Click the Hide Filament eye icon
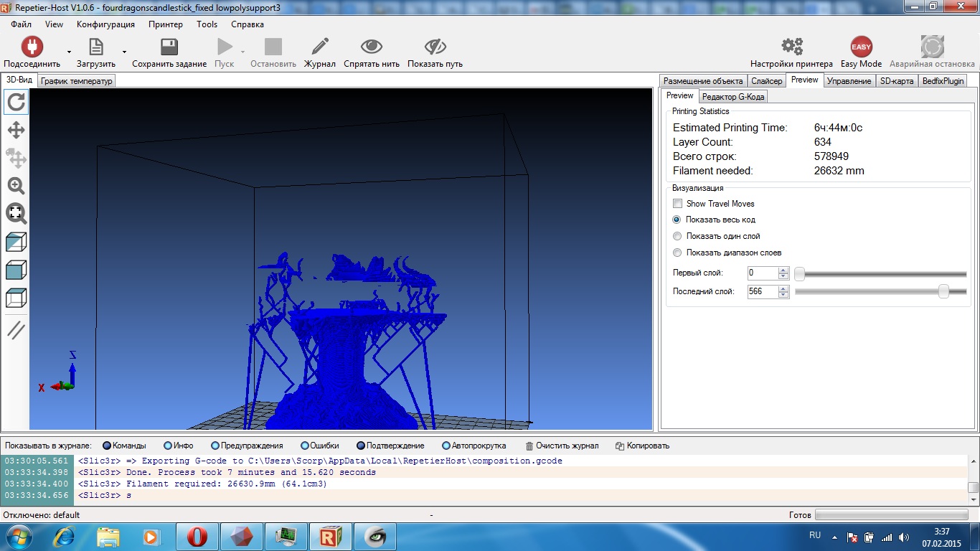The width and height of the screenshot is (980, 551). click(371, 47)
